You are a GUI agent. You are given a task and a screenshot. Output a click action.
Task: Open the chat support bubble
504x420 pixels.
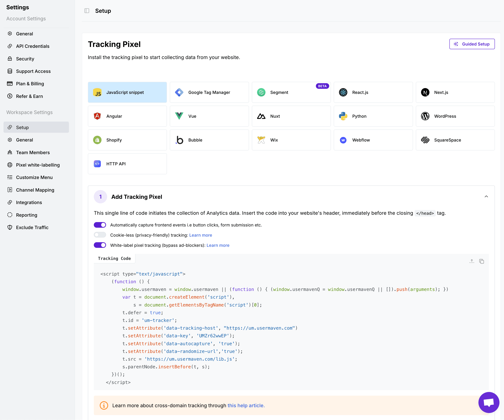pos(489,402)
